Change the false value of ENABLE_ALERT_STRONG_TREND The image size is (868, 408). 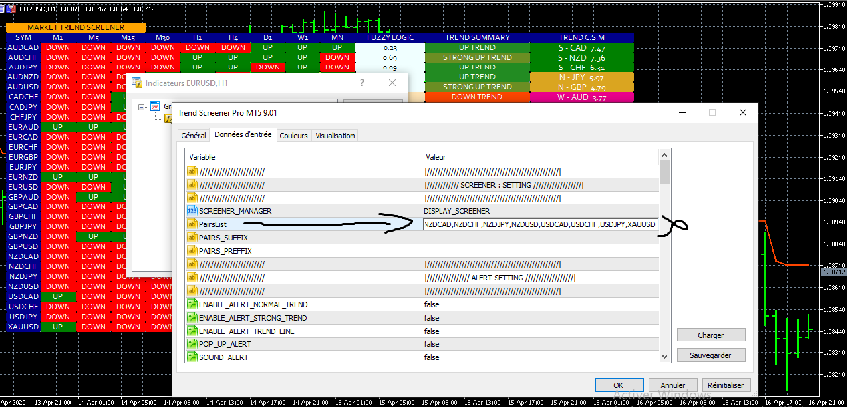[540, 318]
